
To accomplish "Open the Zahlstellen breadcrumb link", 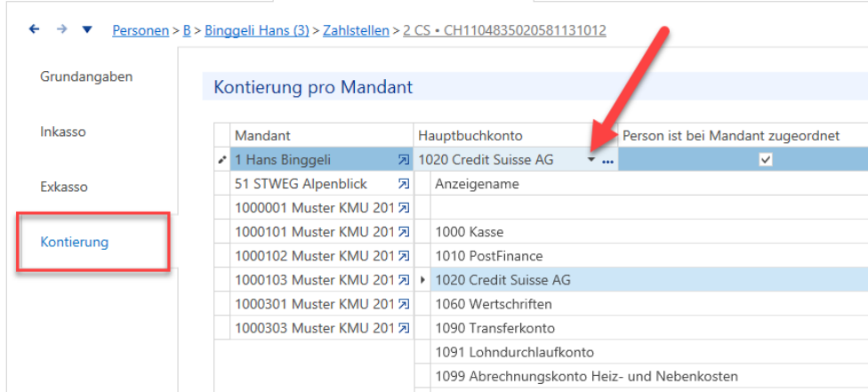I will (x=356, y=30).
